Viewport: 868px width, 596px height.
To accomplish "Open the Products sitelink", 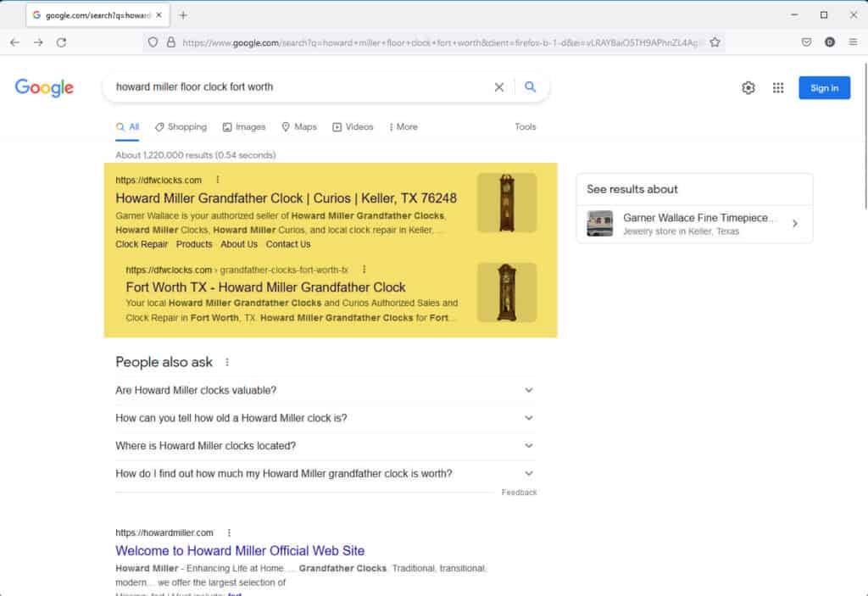I will (194, 244).
